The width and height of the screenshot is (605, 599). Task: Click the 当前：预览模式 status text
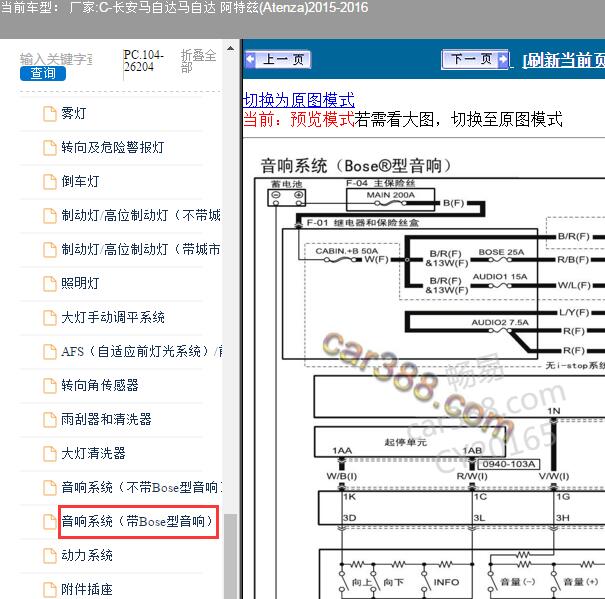click(x=299, y=119)
